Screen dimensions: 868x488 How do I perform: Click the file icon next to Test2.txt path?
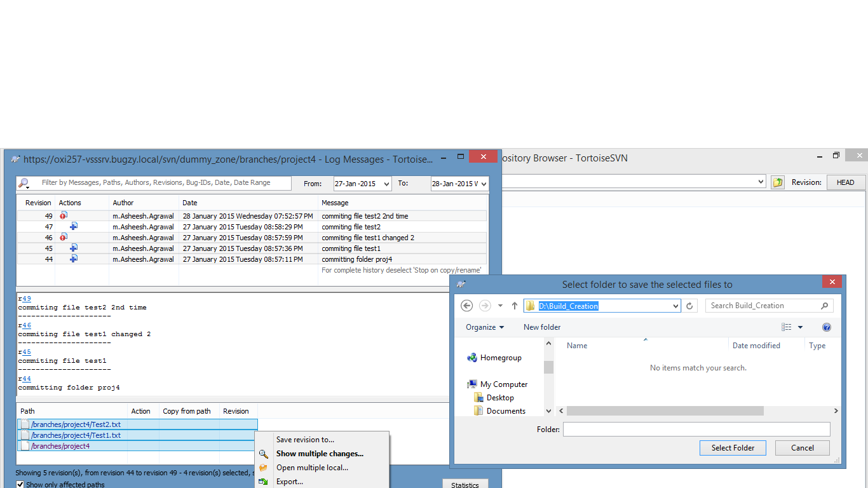pos(25,424)
